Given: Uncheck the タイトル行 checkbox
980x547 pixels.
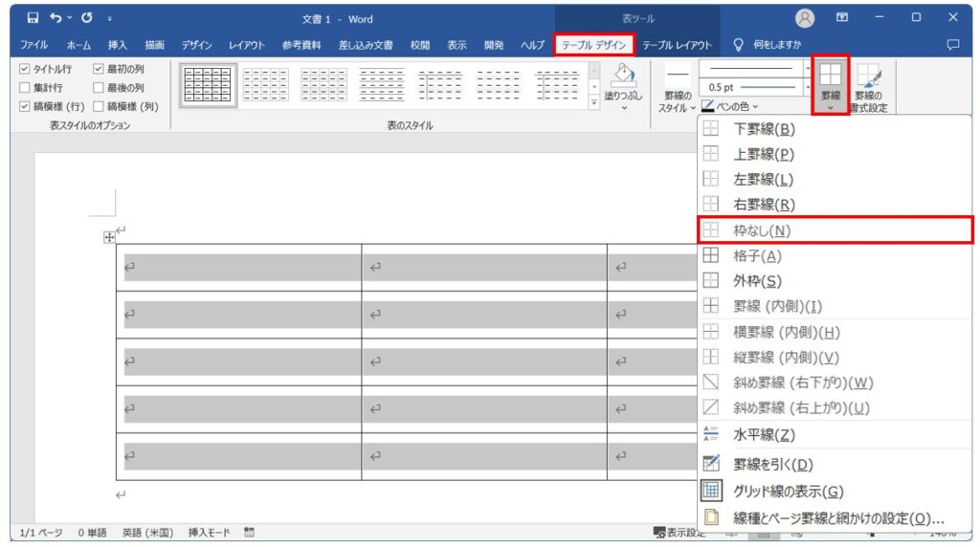Looking at the screenshot, I should pos(24,69).
